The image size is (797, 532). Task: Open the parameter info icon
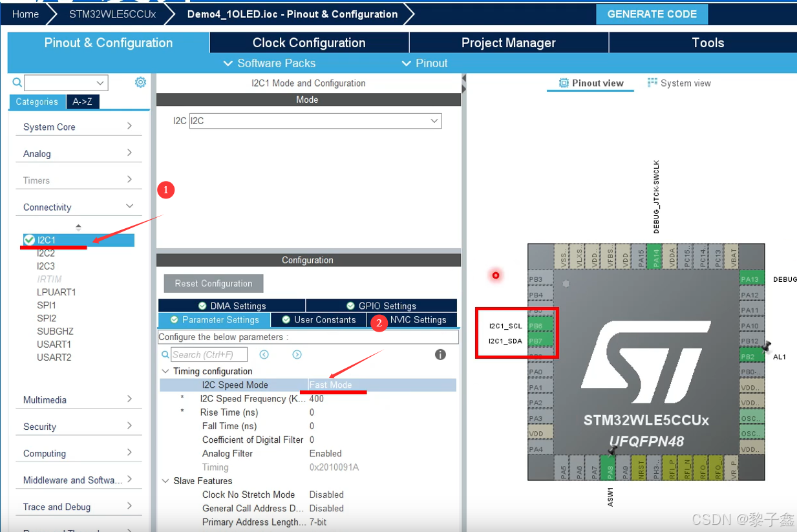click(x=440, y=354)
